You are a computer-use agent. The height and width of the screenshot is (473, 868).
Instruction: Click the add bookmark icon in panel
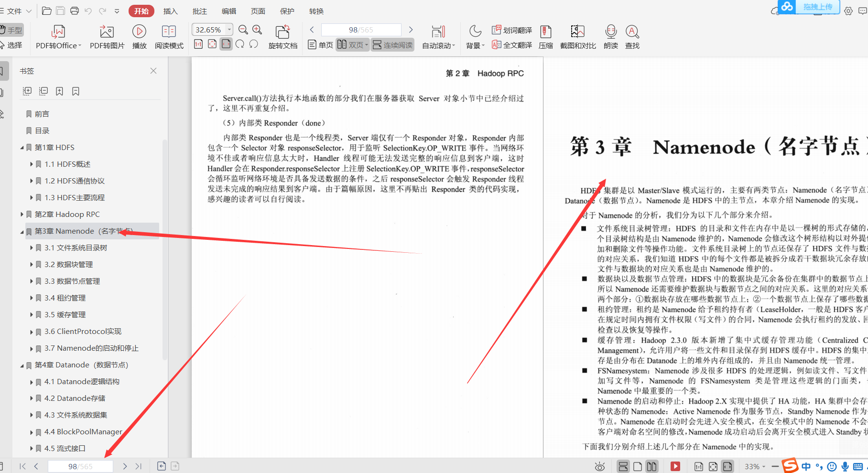[x=59, y=91]
